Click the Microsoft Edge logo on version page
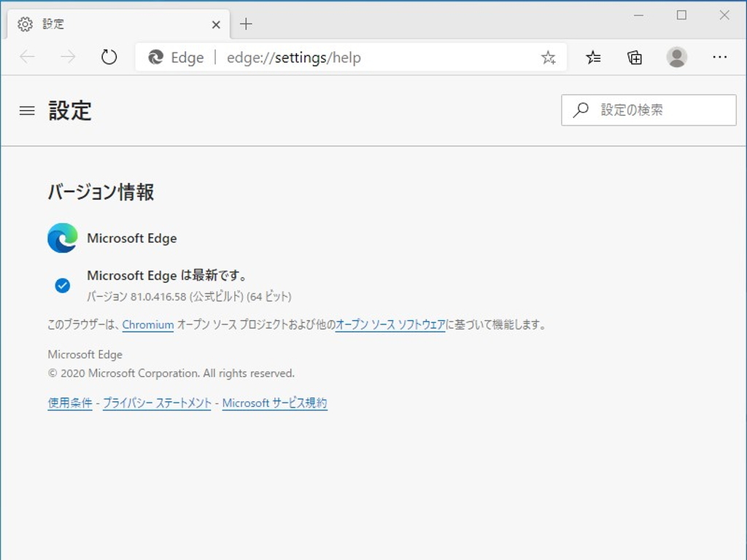 [62, 238]
